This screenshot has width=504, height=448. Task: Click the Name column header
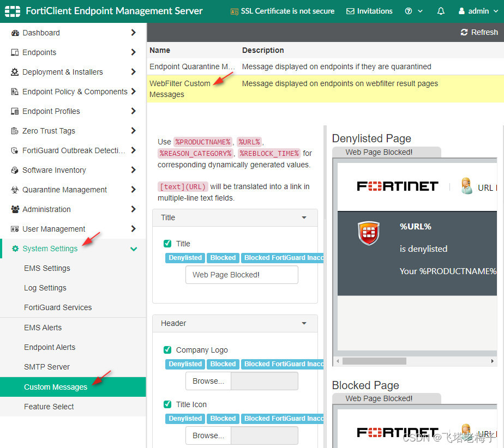click(x=160, y=50)
